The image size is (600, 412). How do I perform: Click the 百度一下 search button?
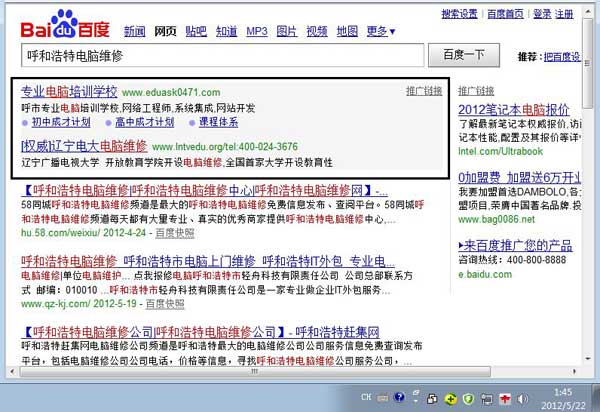click(x=464, y=55)
